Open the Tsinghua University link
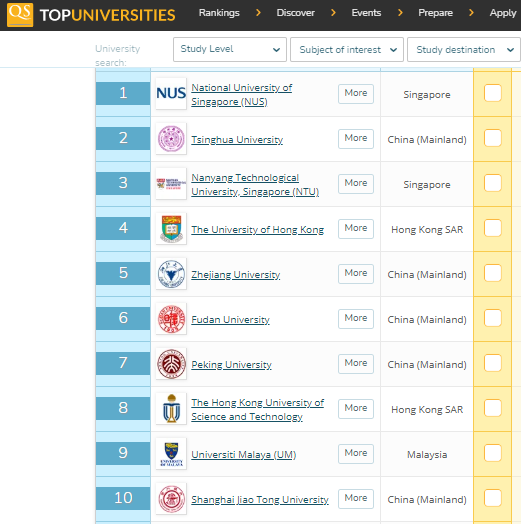 tap(237, 139)
